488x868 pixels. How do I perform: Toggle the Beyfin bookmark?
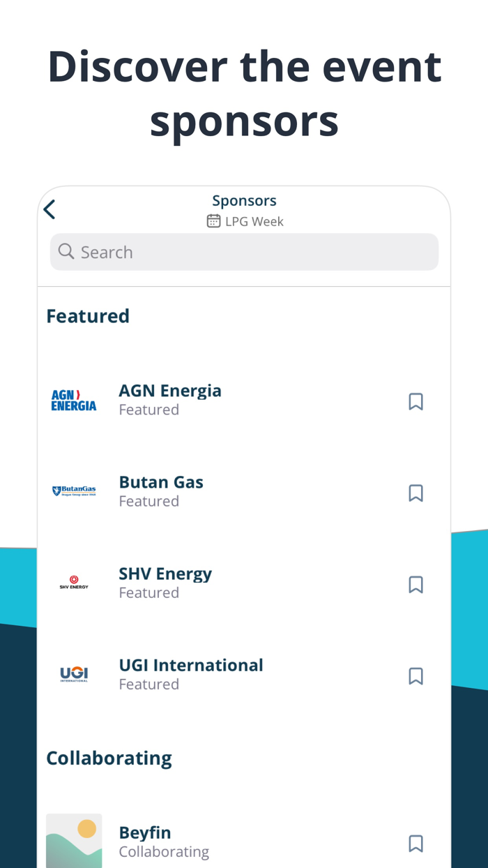(416, 843)
